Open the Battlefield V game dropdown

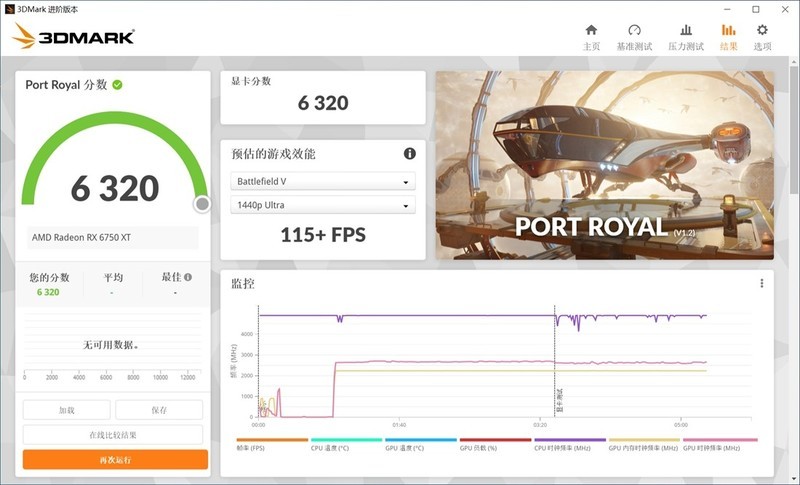[x=323, y=181]
